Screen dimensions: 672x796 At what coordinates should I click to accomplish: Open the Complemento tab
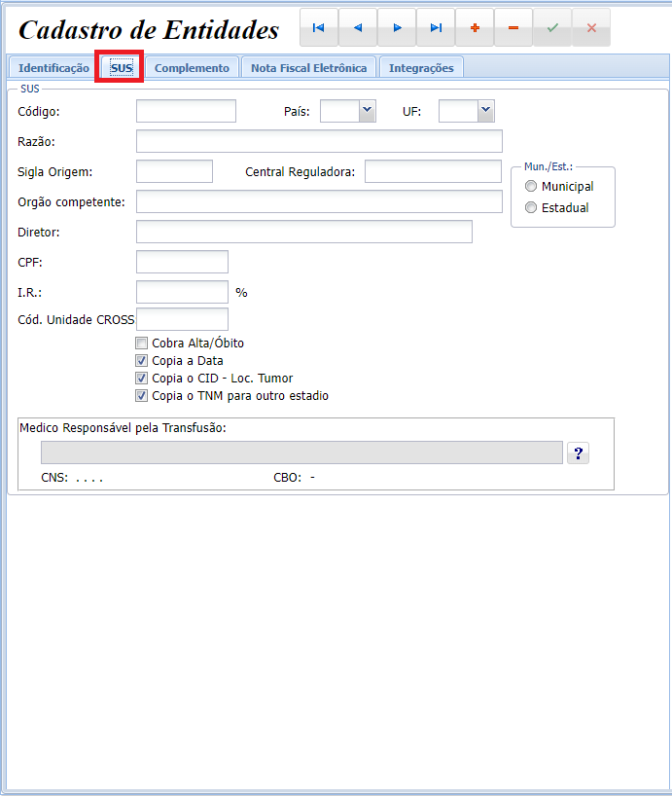point(192,68)
